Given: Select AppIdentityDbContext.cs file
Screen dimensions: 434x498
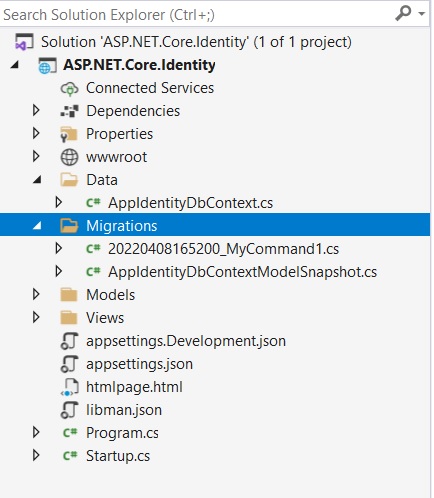Looking at the screenshot, I should tap(190, 203).
